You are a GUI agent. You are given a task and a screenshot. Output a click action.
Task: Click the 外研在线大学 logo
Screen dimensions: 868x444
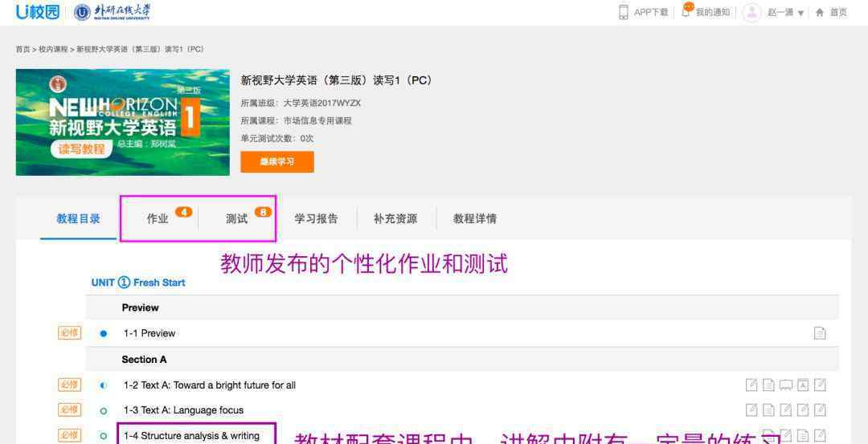pos(113,12)
